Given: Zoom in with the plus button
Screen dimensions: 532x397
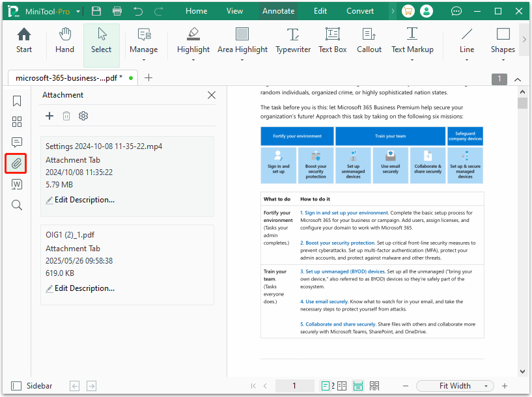Looking at the screenshot, I should (x=505, y=386).
